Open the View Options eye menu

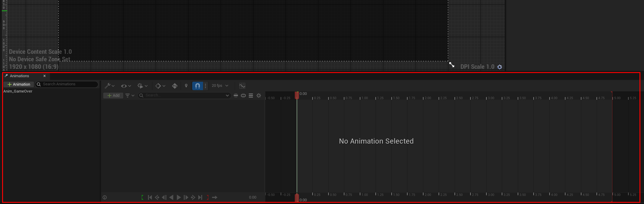pyautogui.click(x=126, y=86)
